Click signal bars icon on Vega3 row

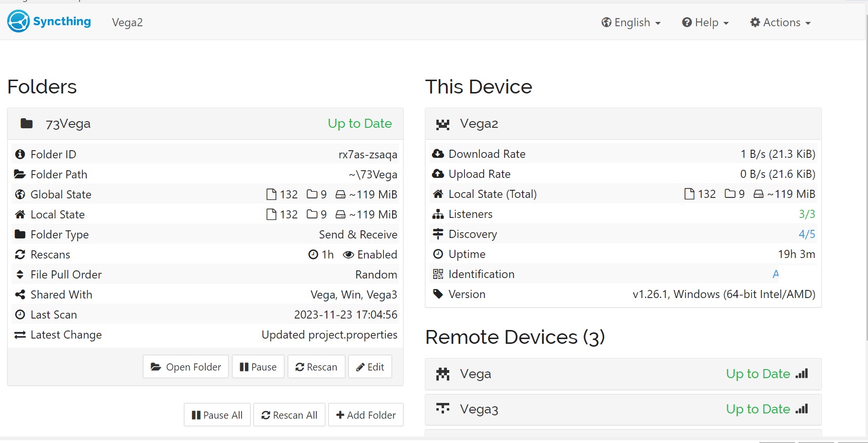[x=802, y=409]
